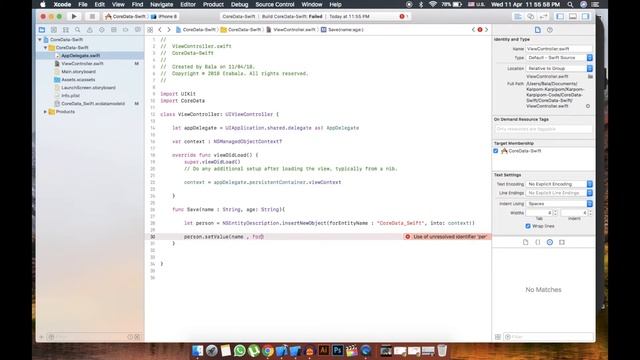Click the Save(name:age:) jump bar item
The height and width of the screenshot is (360, 640).
(x=342, y=30)
